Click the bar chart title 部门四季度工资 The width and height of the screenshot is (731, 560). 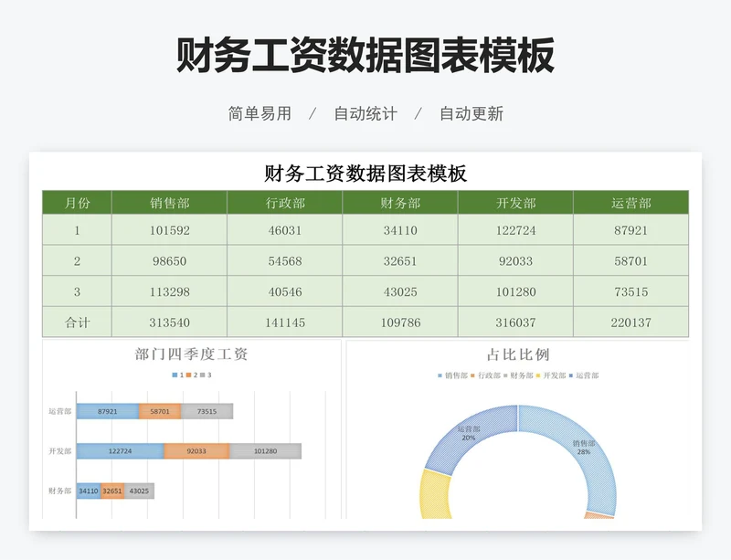click(191, 354)
